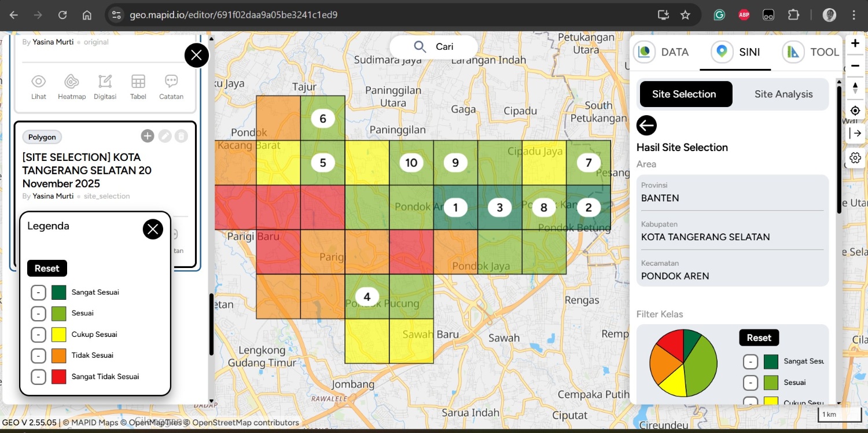Image resolution: width=868 pixels, height=433 pixels.
Task: Toggle the Sangat Sesuai class in Legenda
Action: pos(38,292)
